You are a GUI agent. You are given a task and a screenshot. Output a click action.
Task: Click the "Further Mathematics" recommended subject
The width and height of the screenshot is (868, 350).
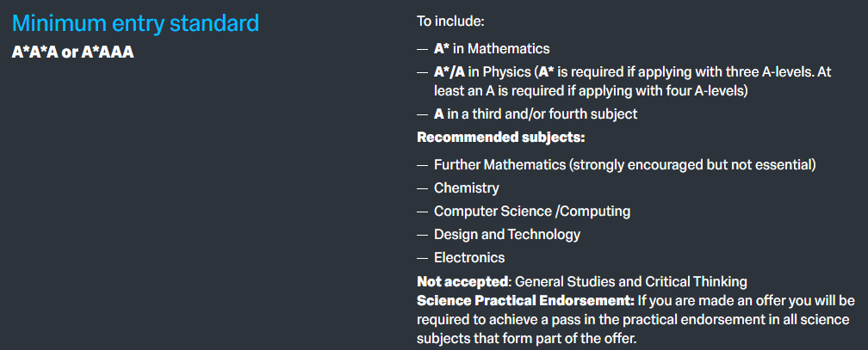pos(624,164)
